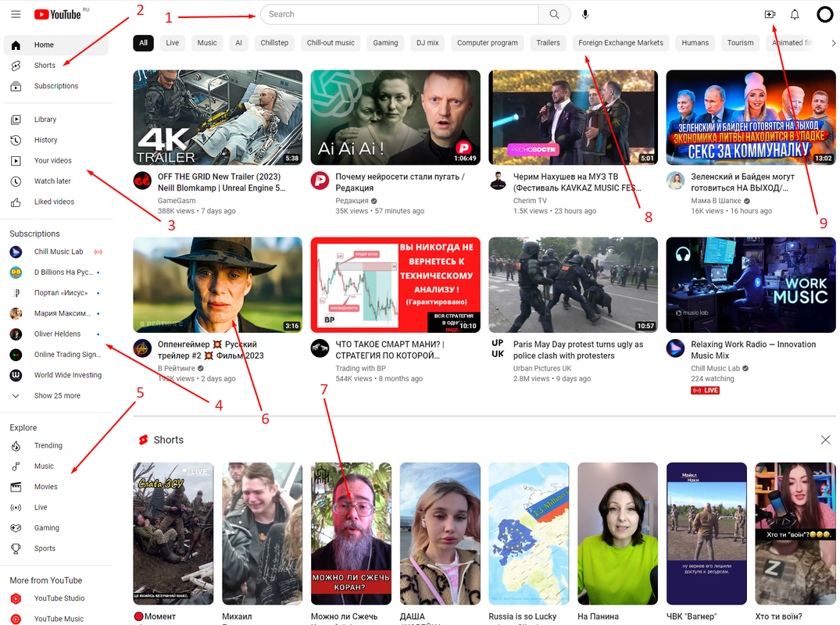
Task: Open the Chill Music Lab subscription
Action: pos(58,252)
